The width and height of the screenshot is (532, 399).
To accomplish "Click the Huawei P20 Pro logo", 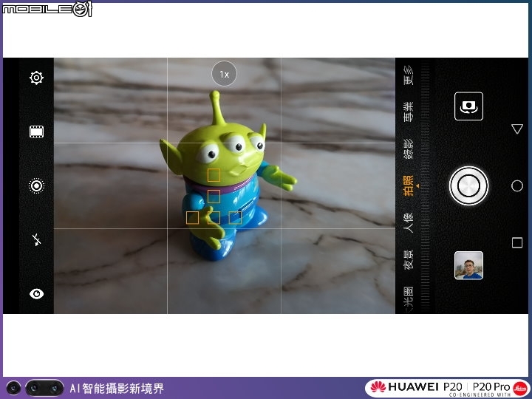I will (x=447, y=388).
